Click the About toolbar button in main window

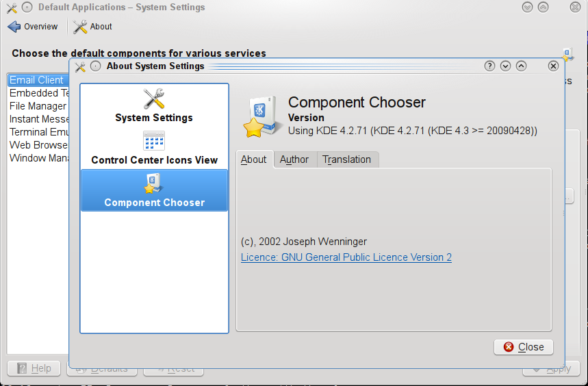click(x=92, y=27)
